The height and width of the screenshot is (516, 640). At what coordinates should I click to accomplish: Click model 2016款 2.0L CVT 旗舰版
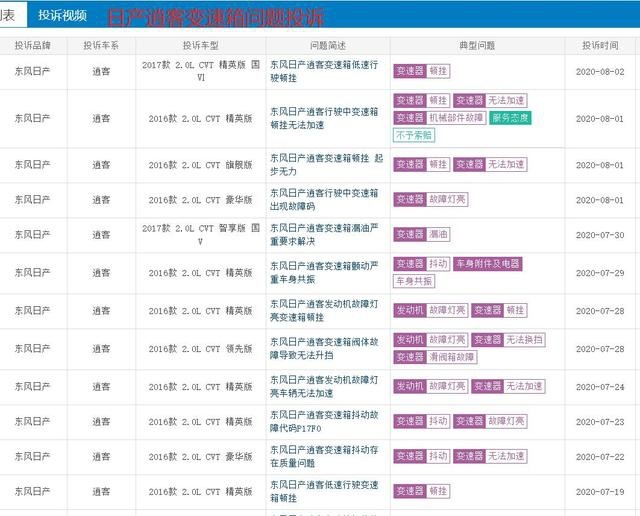pyautogui.click(x=200, y=165)
